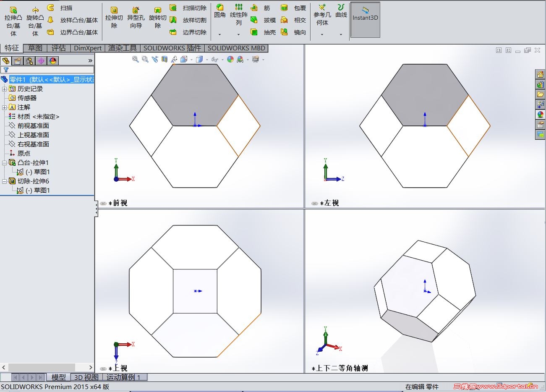Open the DimXpertManager crosshair tab icon

click(x=41, y=61)
